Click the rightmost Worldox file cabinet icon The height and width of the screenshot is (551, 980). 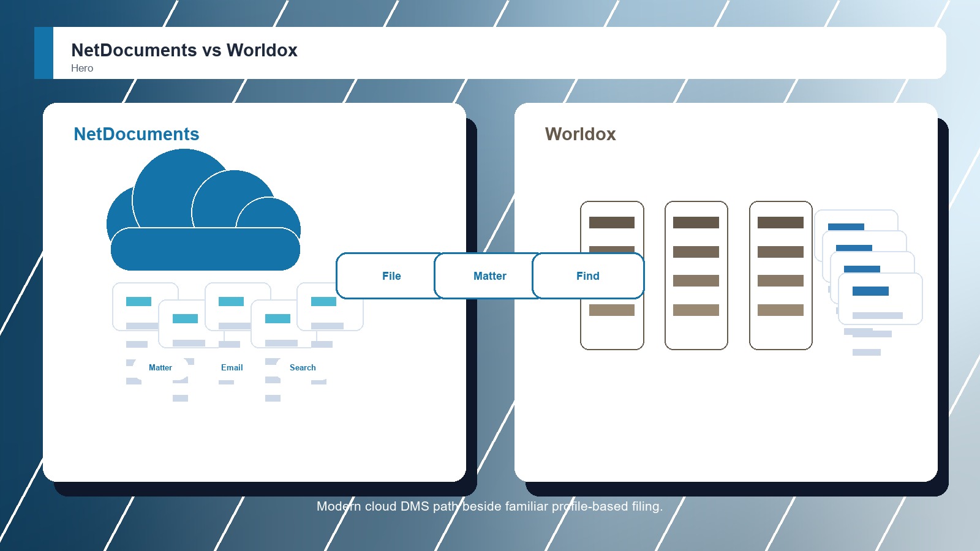pos(781,275)
